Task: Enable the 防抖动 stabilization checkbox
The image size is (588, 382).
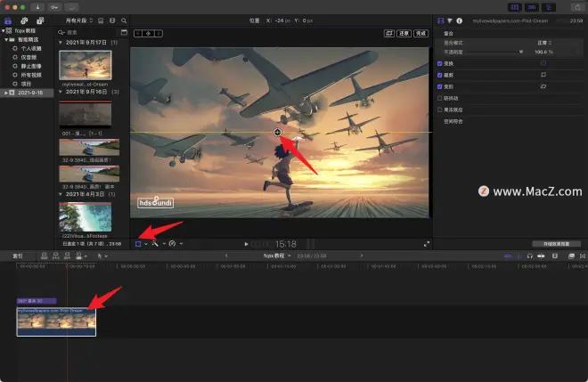Action: tap(439, 98)
